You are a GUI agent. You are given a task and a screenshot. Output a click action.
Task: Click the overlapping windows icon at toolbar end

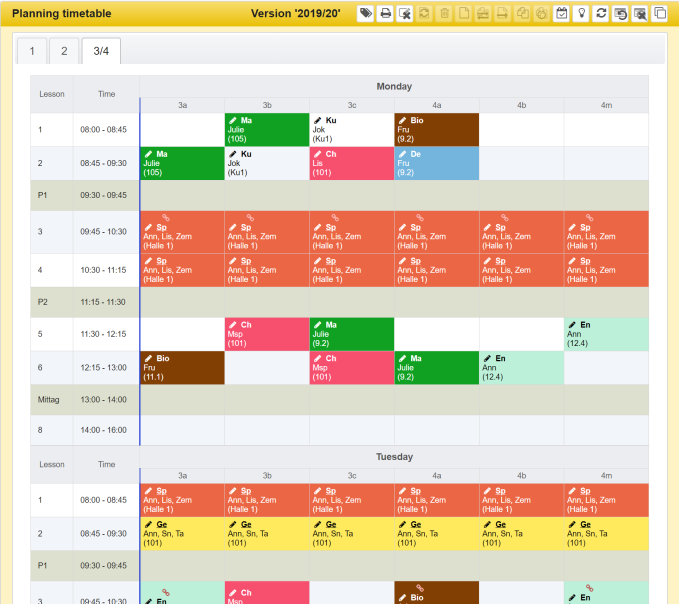pos(659,14)
